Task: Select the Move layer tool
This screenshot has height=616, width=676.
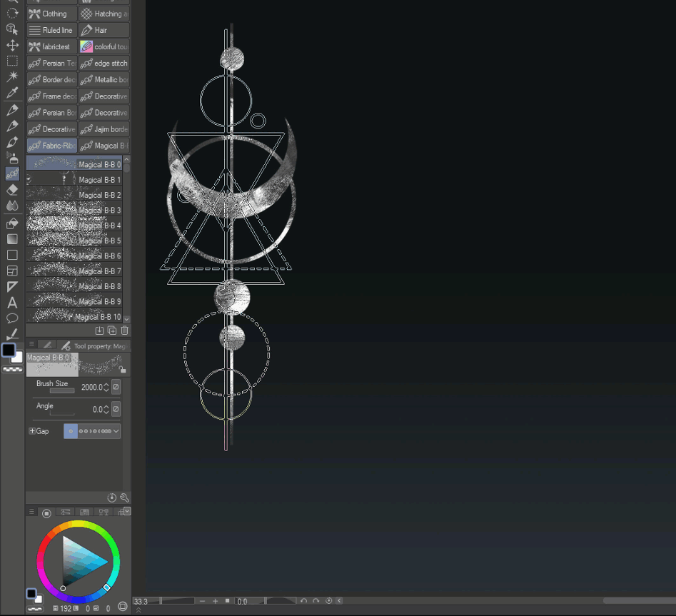Action: [12, 45]
